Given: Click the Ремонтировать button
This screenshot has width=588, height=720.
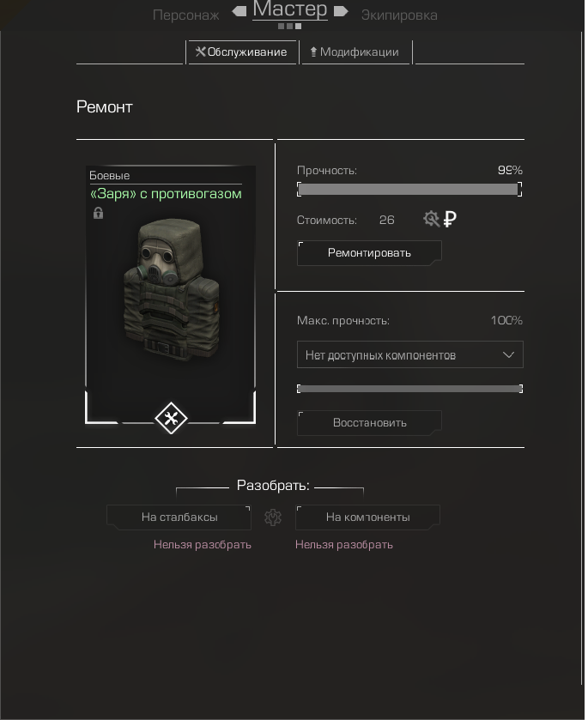Looking at the screenshot, I should pyautogui.click(x=369, y=253).
